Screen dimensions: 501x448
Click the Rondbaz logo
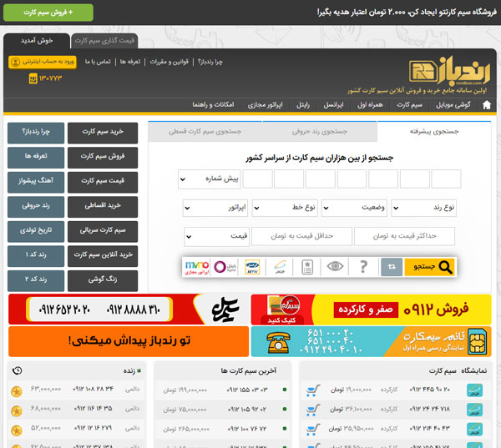449,71
